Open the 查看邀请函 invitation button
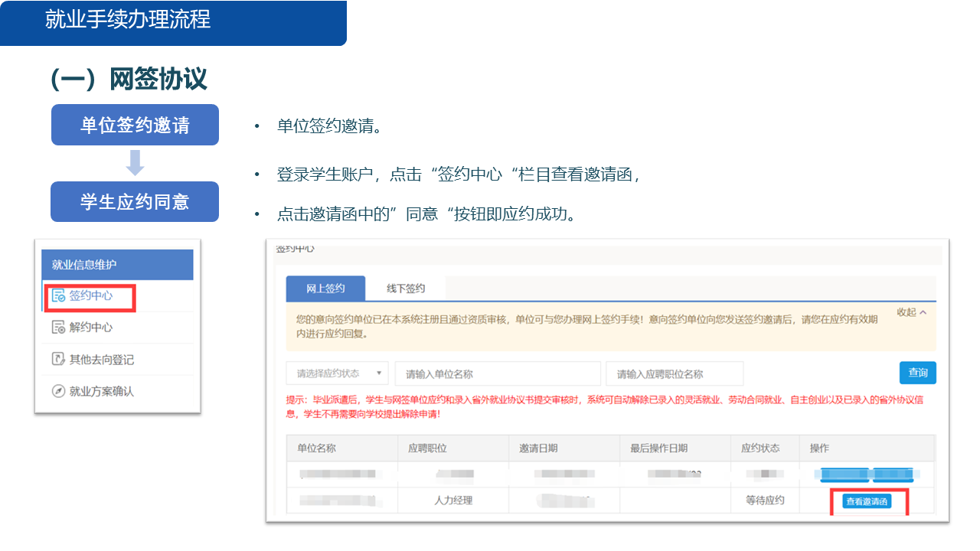The height and width of the screenshot is (551, 980). [x=869, y=500]
